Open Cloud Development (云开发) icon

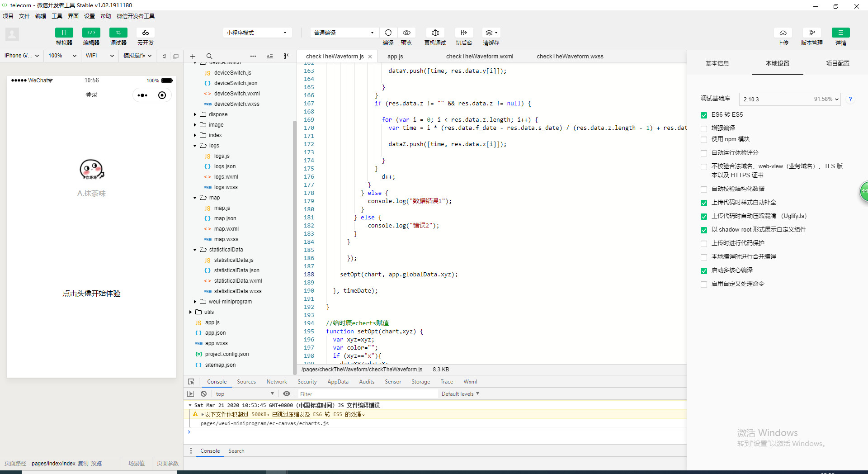[x=145, y=33]
